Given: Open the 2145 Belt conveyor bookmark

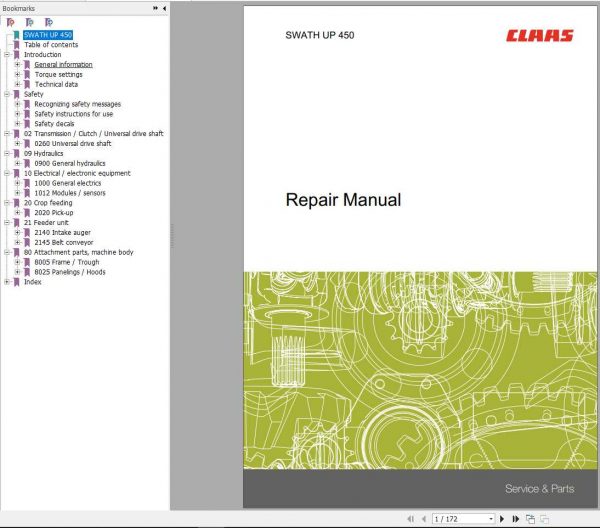Looking at the screenshot, I should pyautogui.click(x=64, y=243).
